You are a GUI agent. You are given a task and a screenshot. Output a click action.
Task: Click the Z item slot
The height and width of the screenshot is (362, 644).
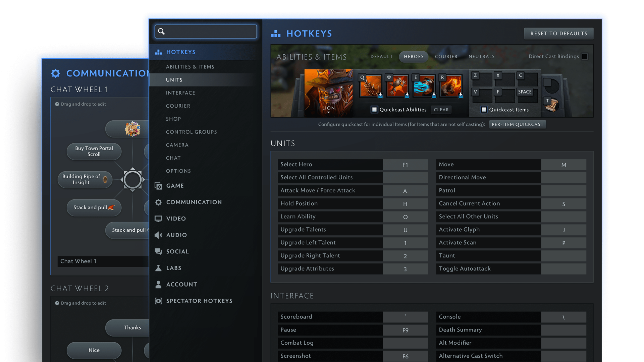pyautogui.click(x=482, y=79)
